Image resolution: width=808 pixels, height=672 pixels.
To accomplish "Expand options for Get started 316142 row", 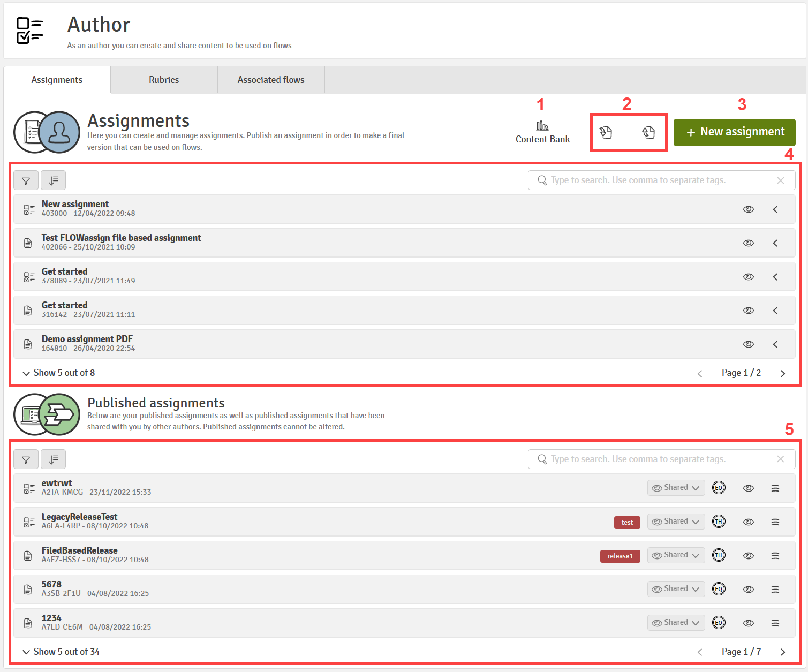I will (x=775, y=311).
